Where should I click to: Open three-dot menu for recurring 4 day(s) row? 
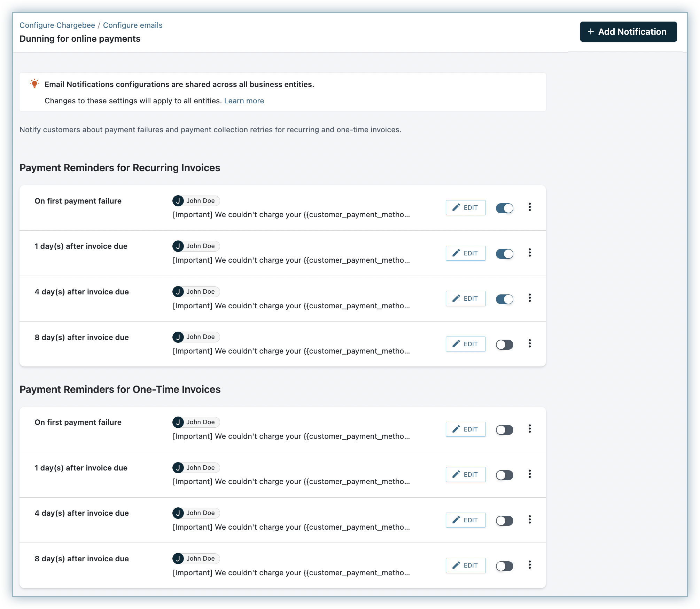[x=530, y=298]
